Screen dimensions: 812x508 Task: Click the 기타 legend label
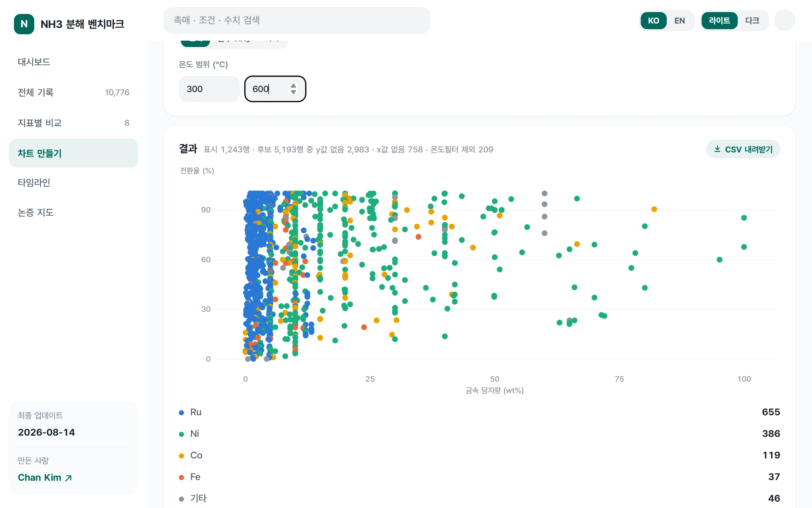pyautogui.click(x=198, y=498)
